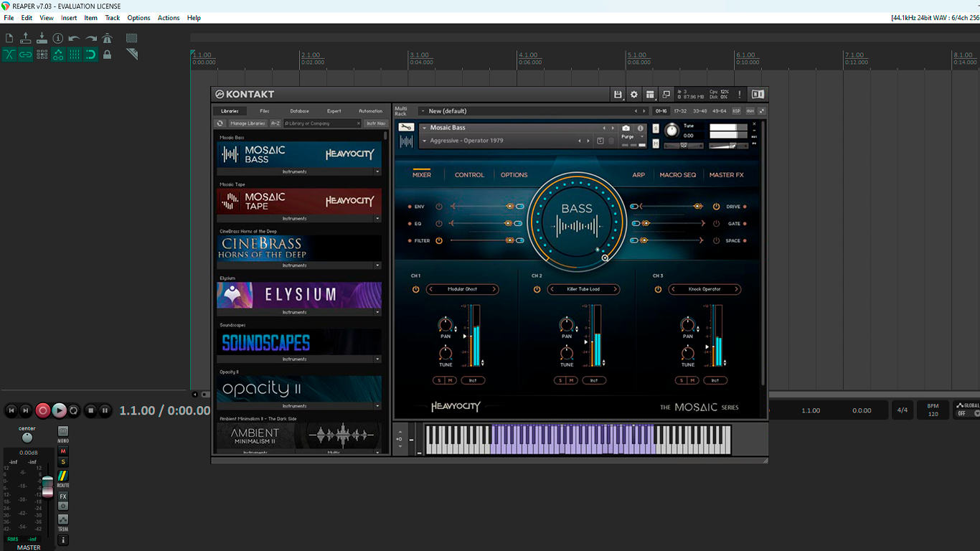The image size is (980, 551).
Task: Toggle snap magnet icon in toolbar
Action: tap(91, 55)
